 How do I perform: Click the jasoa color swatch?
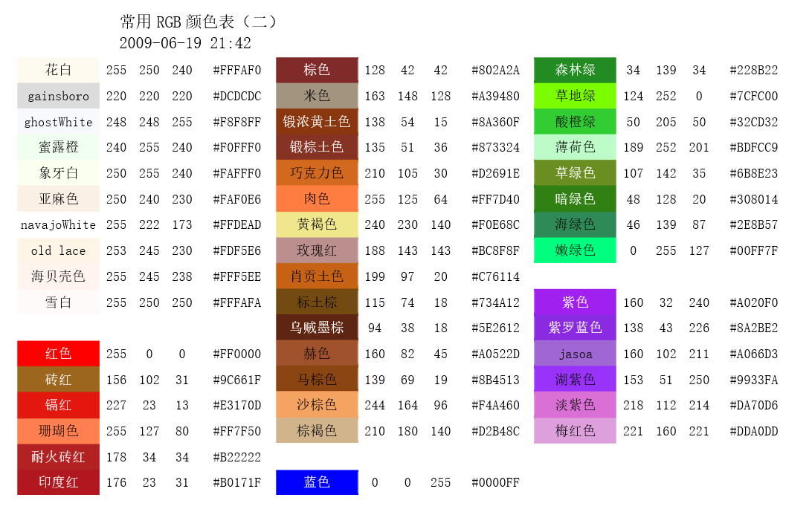pyautogui.click(x=575, y=354)
